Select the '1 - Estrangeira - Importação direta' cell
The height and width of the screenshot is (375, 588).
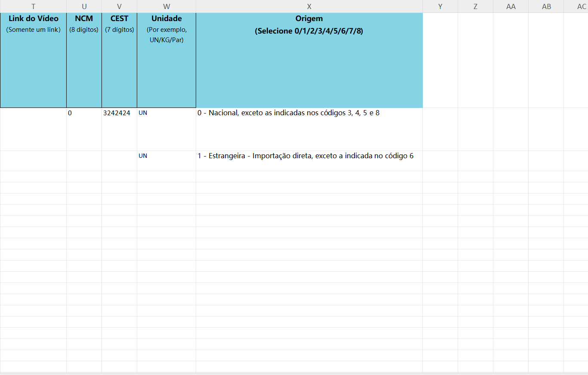(x=309, y=161)
